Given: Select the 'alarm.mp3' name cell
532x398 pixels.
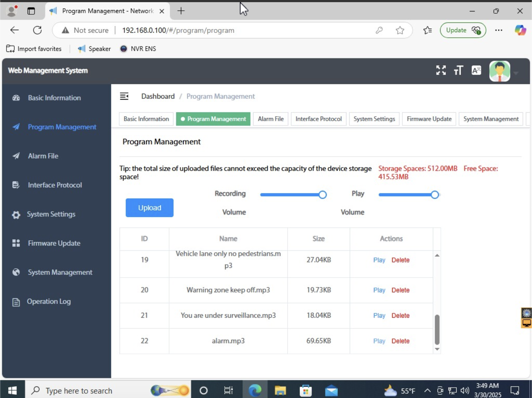Looking at the screenshot, I should (x=228, y=341).
